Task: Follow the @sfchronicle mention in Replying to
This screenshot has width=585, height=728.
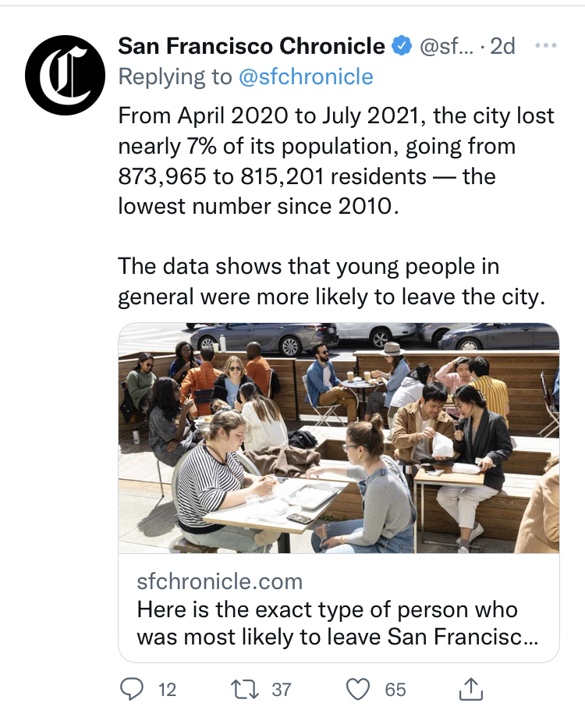Action: coord(306,76)
